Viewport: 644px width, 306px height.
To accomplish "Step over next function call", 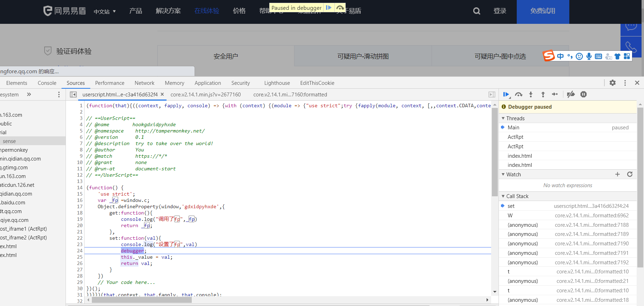I will (518, 94).
